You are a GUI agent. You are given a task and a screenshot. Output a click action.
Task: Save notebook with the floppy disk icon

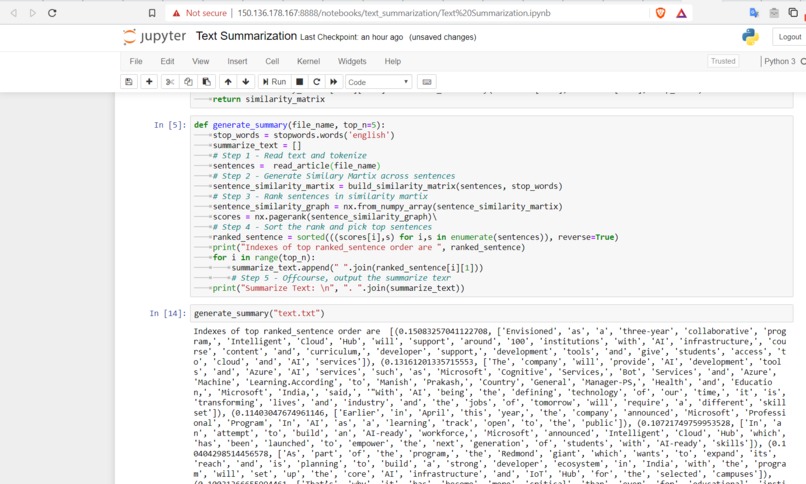pyautogui.click(x=129, y=82)
